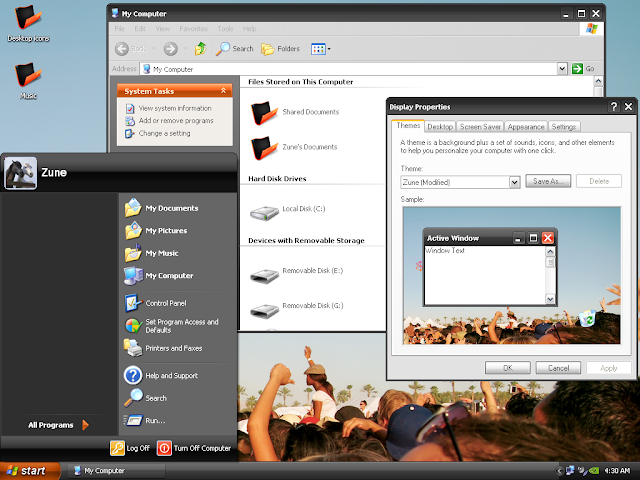Viewport: 640px width, 480px height.
Task: Expand Back button history dropdown arrow
Action: tap(153, 49)
